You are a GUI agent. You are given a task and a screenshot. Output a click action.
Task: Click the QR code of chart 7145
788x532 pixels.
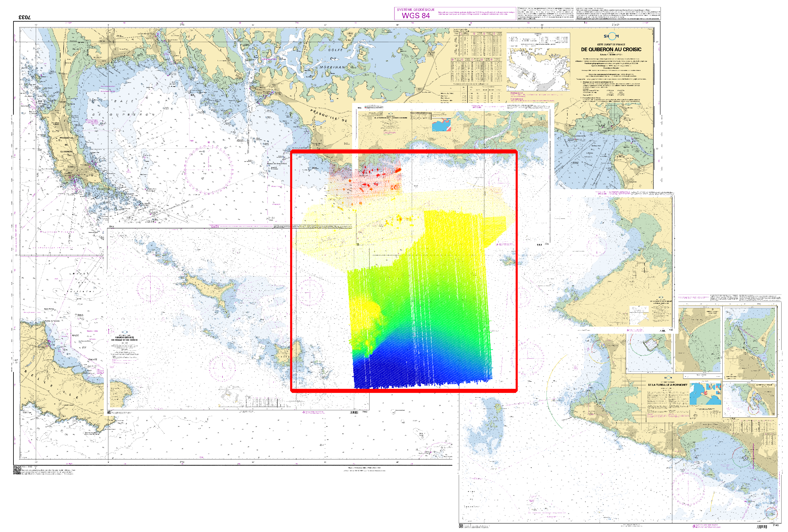click(x=461, y=526)
